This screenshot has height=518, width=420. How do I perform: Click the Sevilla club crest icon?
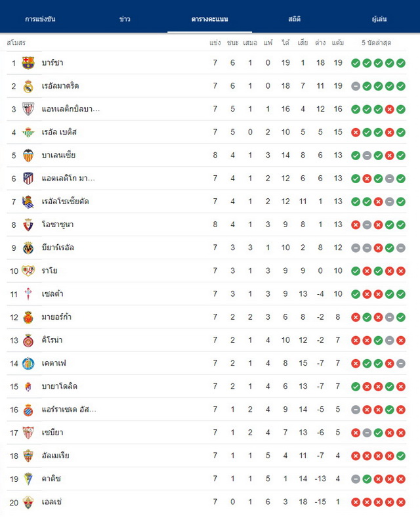click(28, 433)
